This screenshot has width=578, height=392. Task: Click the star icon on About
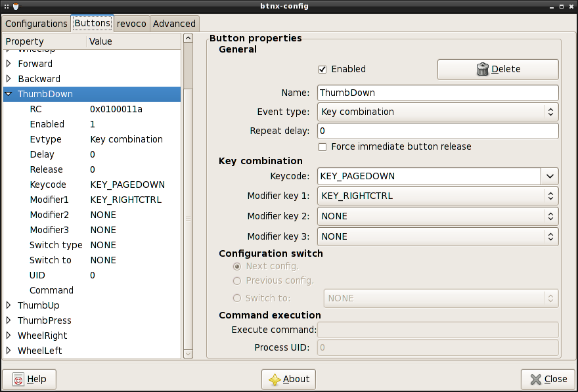coord(275,380)
